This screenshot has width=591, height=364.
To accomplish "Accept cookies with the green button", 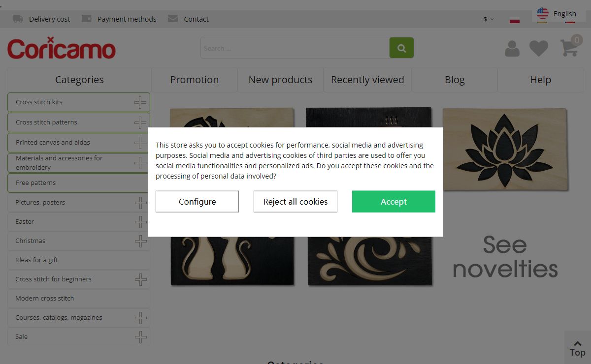I will [394, 202].
